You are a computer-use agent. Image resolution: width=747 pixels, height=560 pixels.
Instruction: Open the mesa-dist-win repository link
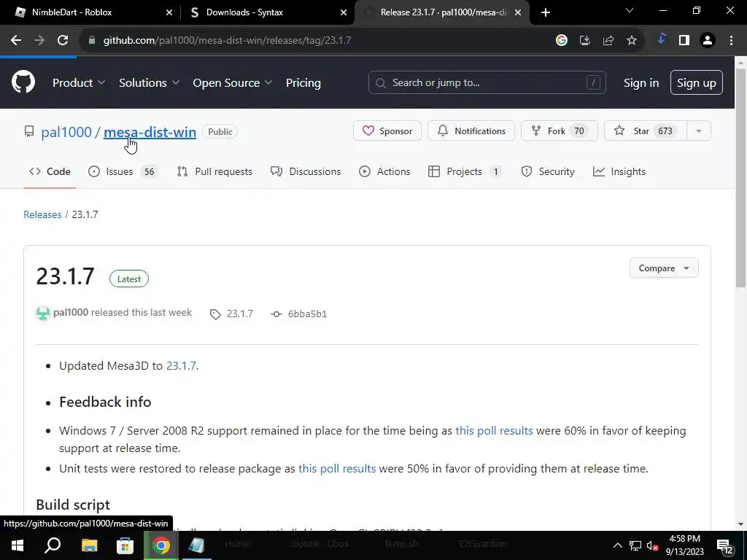tap(150, 132)
